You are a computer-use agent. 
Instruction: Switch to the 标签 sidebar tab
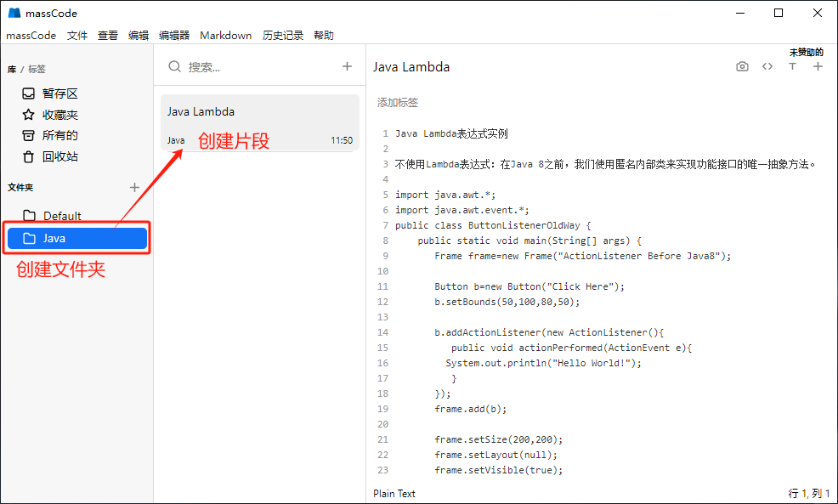coord(37,69)
